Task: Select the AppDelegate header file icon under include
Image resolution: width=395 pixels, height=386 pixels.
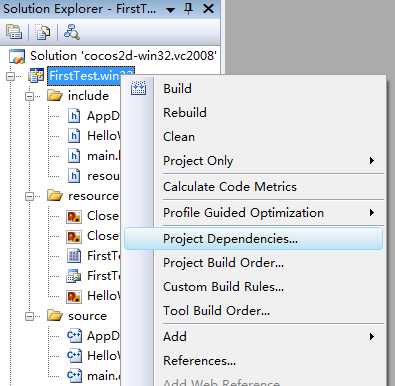Action: 74,116
